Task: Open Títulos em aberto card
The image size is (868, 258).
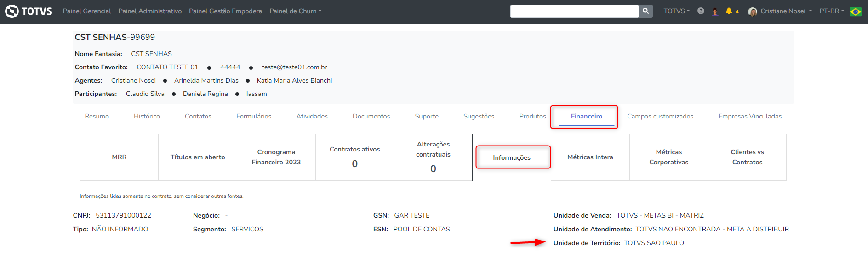Action: [x=198, y=157]
